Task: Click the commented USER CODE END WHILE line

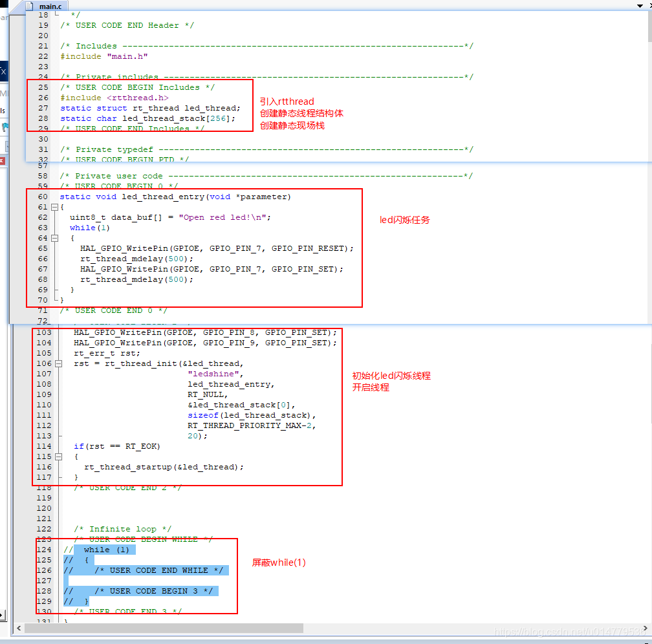Action: click(x=146, y=570)
